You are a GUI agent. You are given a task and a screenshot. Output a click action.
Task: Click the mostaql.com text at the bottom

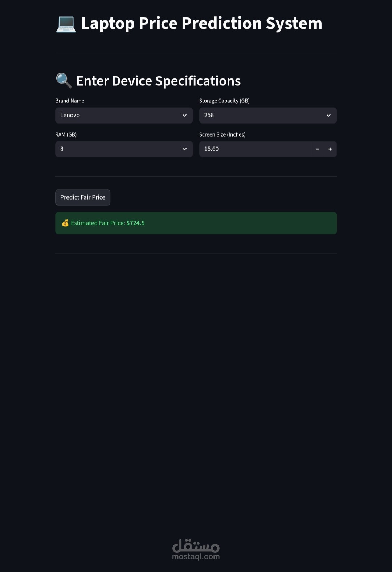[x=196, y=557]
